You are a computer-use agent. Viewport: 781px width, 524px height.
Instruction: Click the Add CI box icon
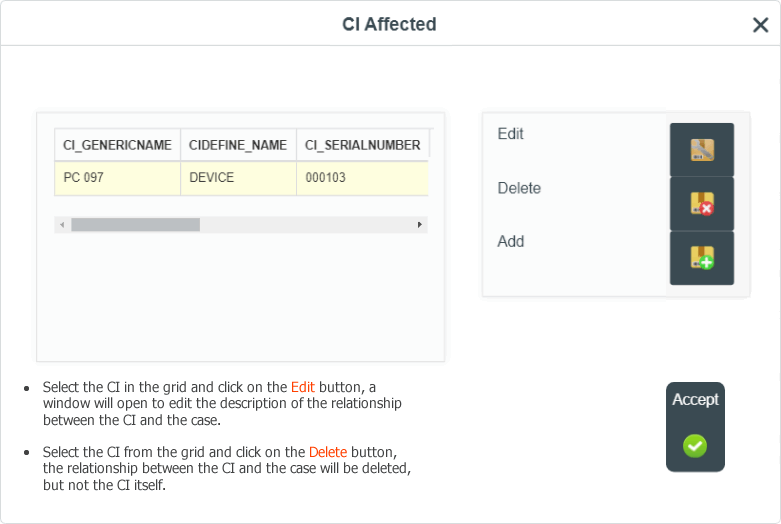[x=702, y=258]
